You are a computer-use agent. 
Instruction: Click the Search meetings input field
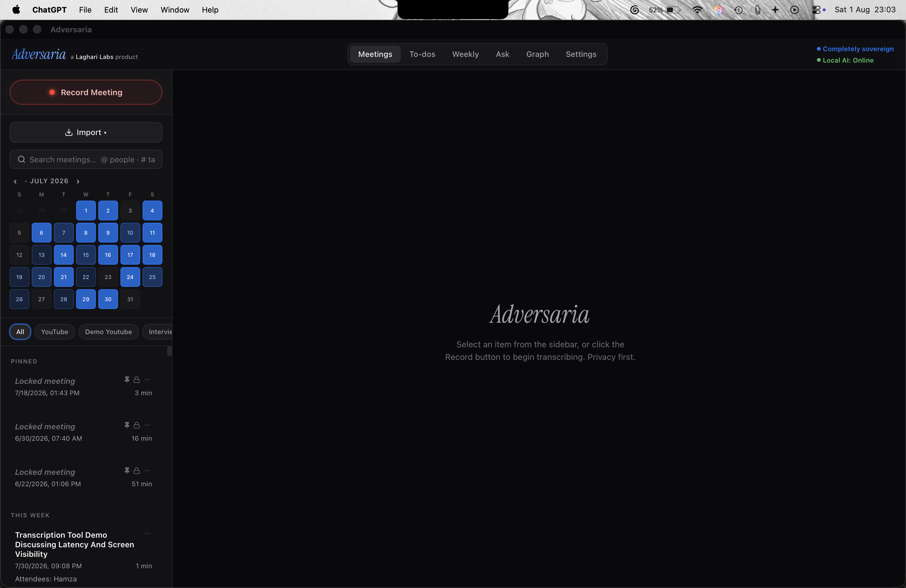(x=86, y=159)
